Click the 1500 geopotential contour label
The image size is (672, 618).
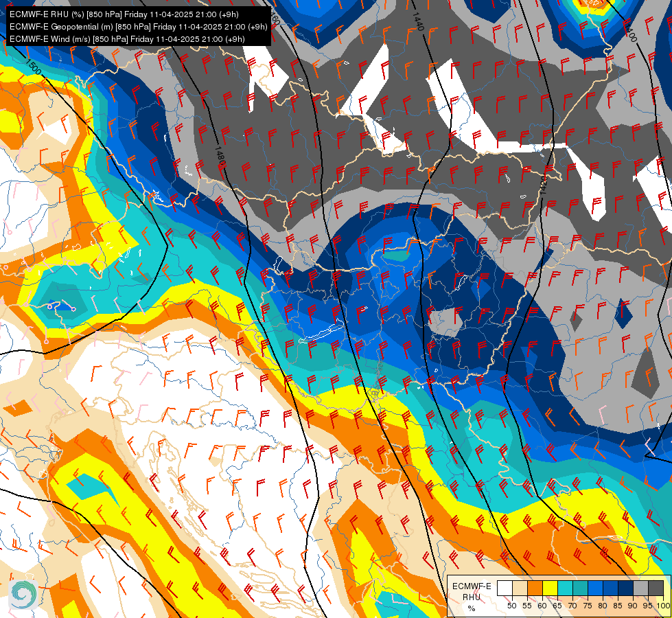(x=34, y=67)
